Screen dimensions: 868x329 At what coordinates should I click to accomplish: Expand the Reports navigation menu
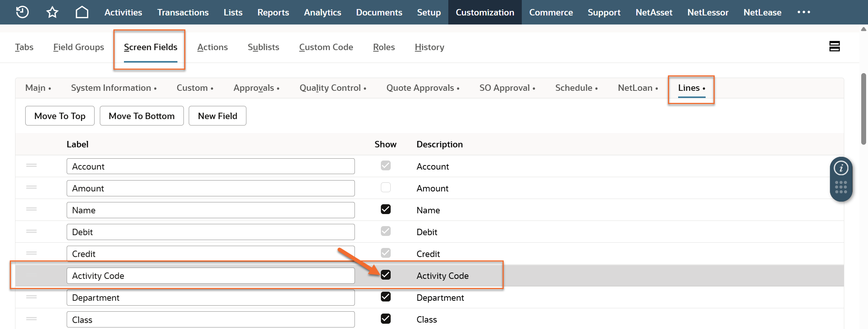click(273, 12)
